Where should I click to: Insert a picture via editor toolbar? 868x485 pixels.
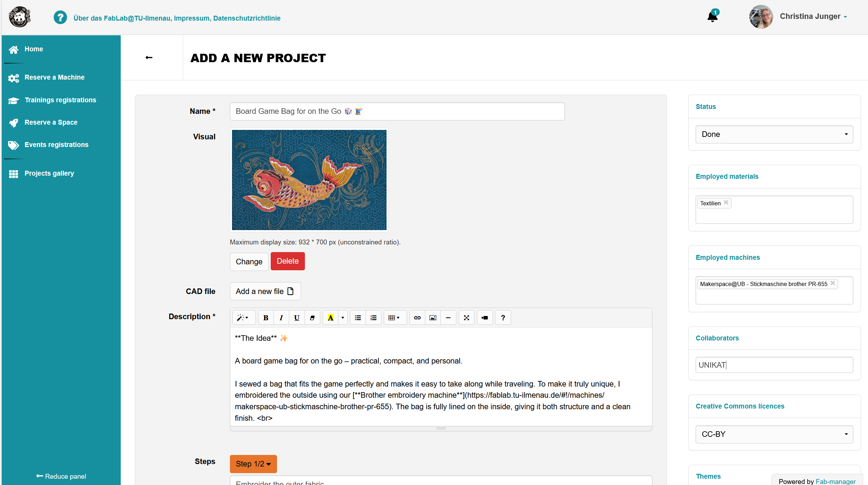click(x=433, y=318)
